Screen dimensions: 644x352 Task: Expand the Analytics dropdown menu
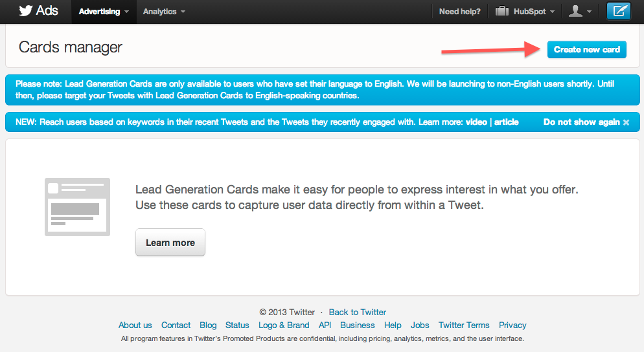pyautogui.click(x=164, y=12)
